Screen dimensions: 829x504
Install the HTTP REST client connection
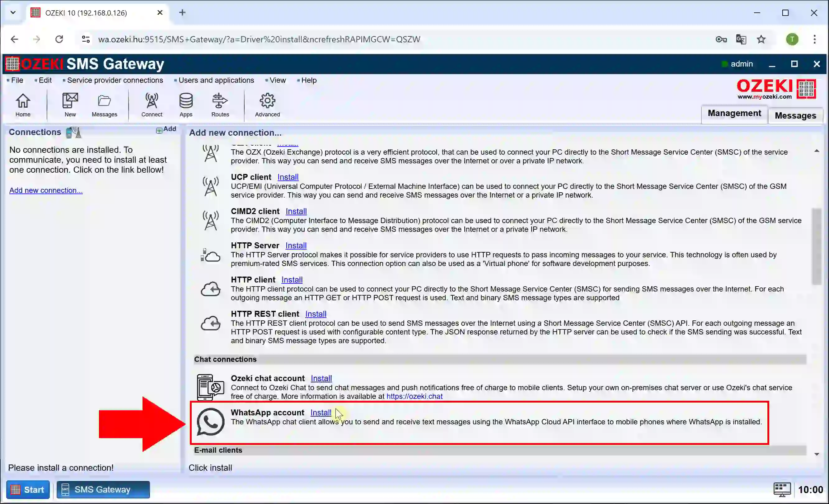tap(316, 314)
